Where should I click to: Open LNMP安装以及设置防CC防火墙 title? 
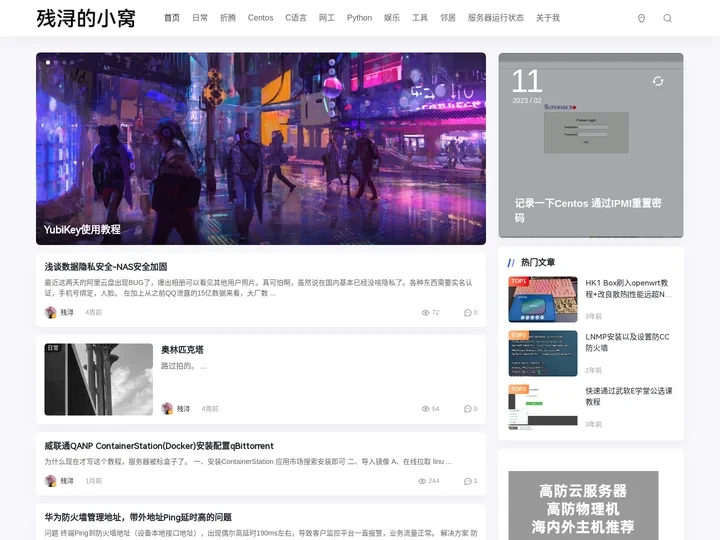(x=627, y=343)
